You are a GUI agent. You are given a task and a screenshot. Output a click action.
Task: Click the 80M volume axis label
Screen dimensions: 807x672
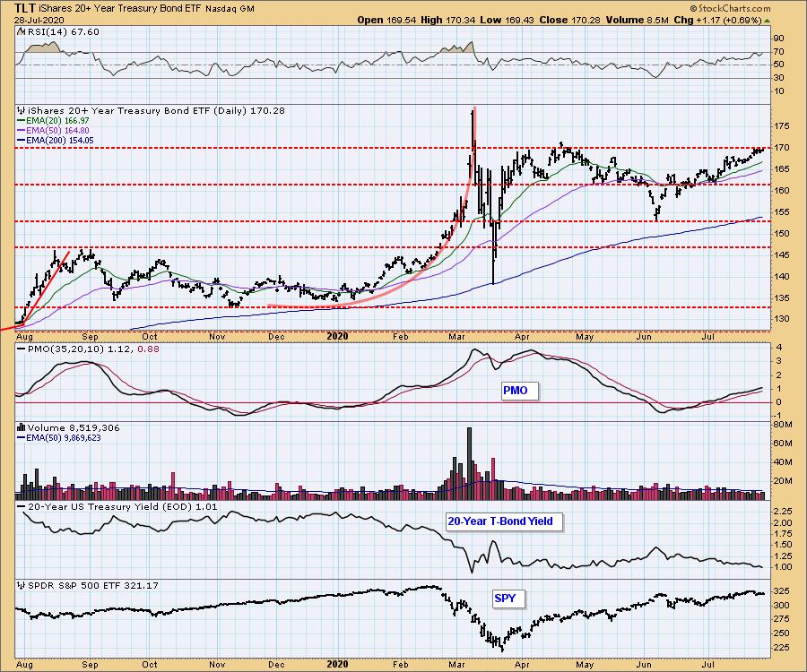[782, 424]
